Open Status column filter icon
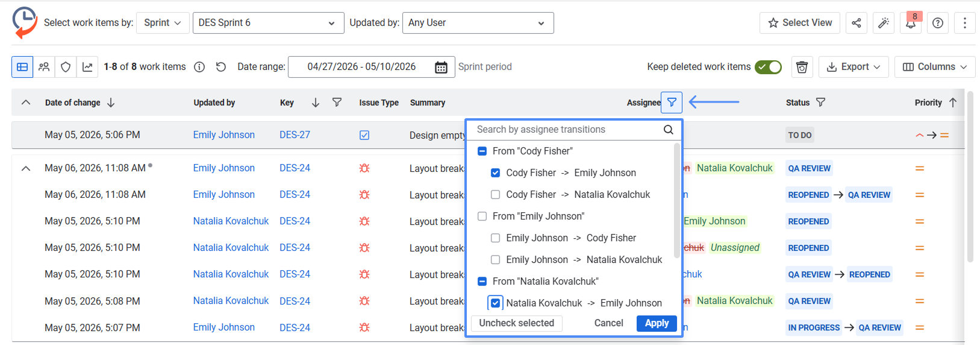The image size is (980, 345). [x=820, y=103]
